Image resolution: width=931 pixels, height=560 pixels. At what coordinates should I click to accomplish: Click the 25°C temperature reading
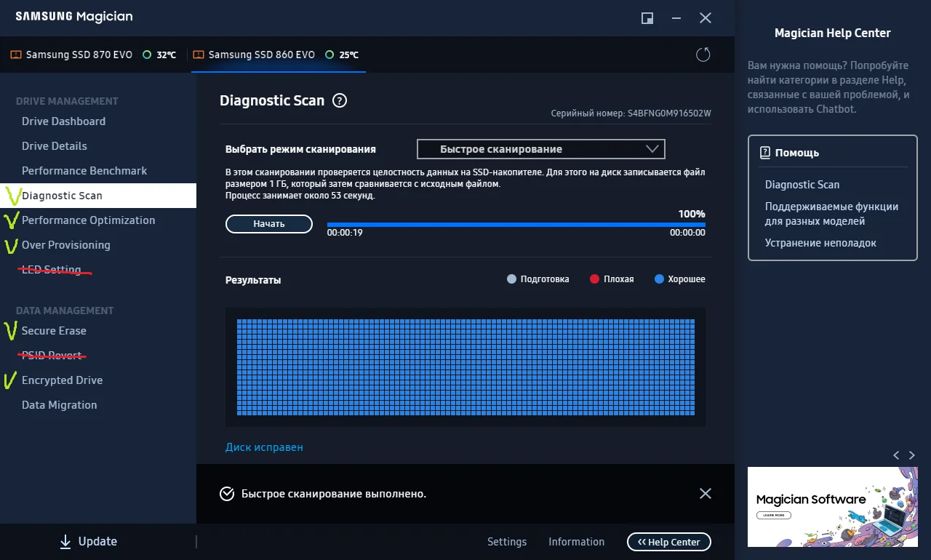349,55
